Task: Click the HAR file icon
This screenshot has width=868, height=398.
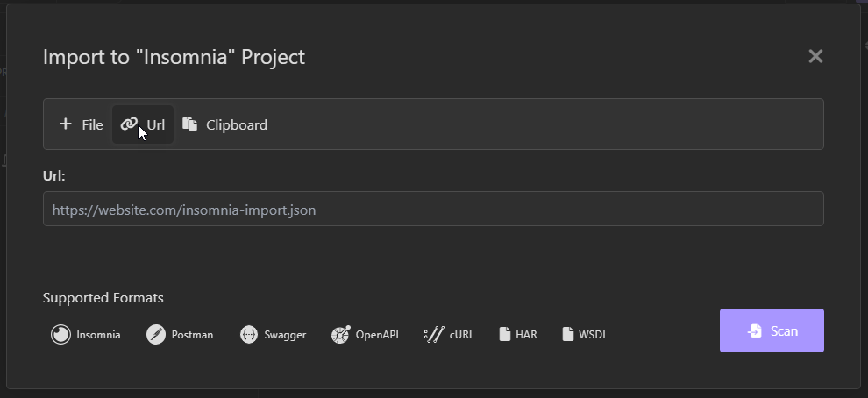Action: pos(505,334)
